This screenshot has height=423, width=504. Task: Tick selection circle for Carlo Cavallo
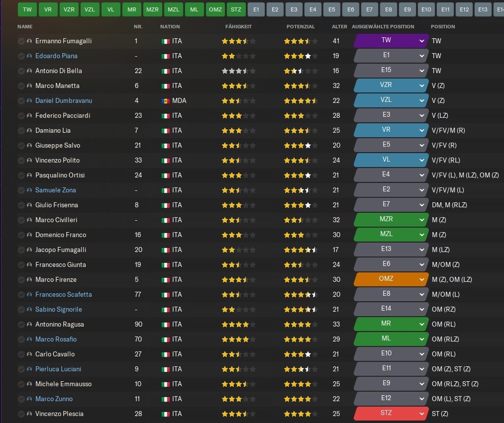pyautogui.click(x=21, y=354)
